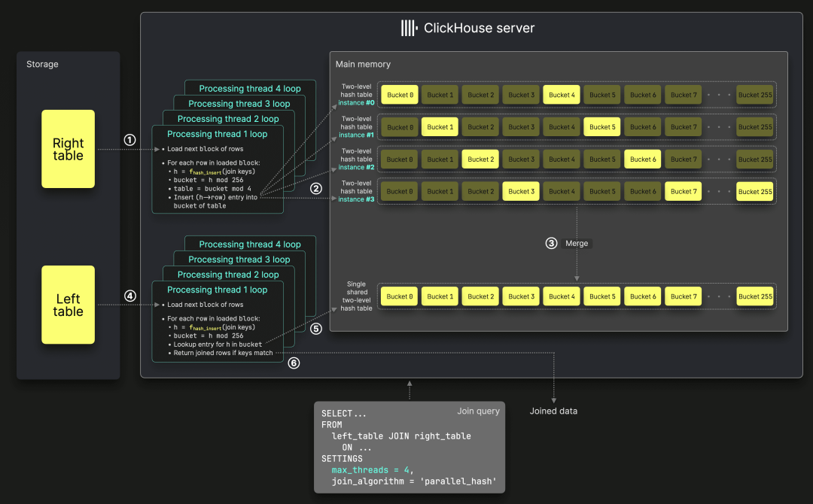Viewport: 813px width, 504px height.
Task: Click the "max_threads = 4," setting
Action: pyautogui.click(x=373, y=470)
